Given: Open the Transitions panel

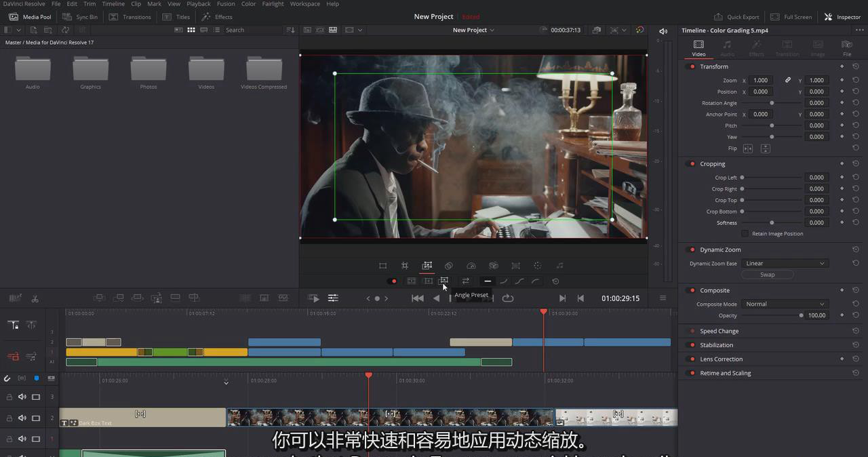Looking at the screenshot, I should click(130, 17).
